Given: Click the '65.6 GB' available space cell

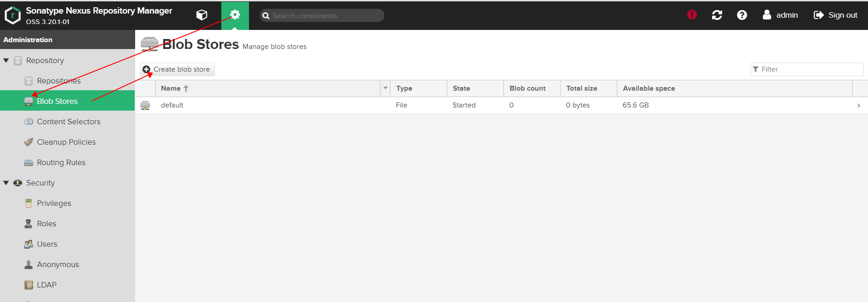Looking at the screenshot, I should 635,105.
